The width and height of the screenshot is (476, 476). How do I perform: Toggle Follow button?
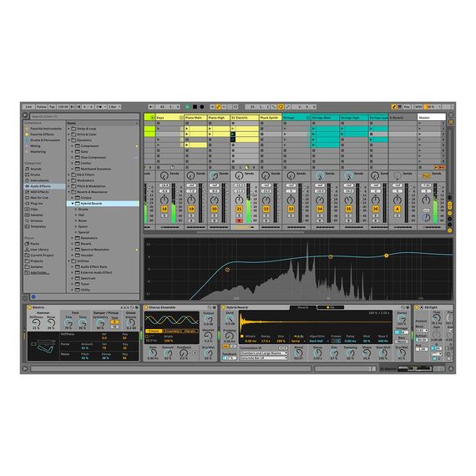click(x=42, y=107)
